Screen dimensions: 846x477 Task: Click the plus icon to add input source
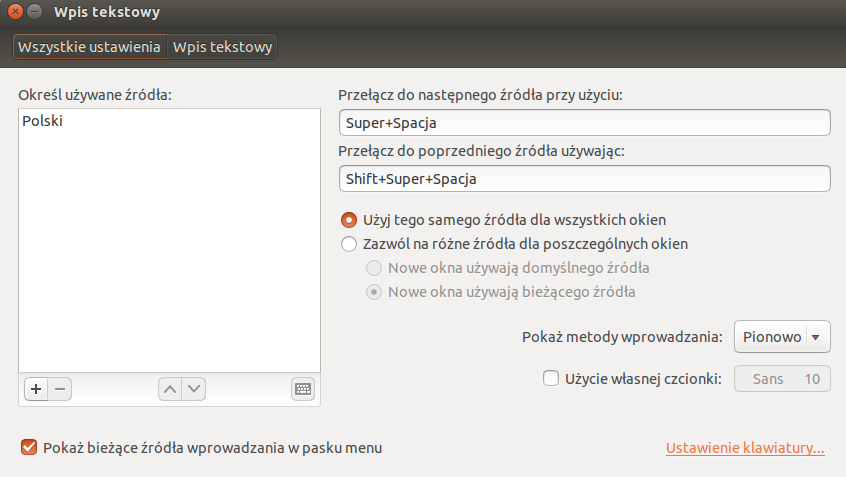click(34, 389)
